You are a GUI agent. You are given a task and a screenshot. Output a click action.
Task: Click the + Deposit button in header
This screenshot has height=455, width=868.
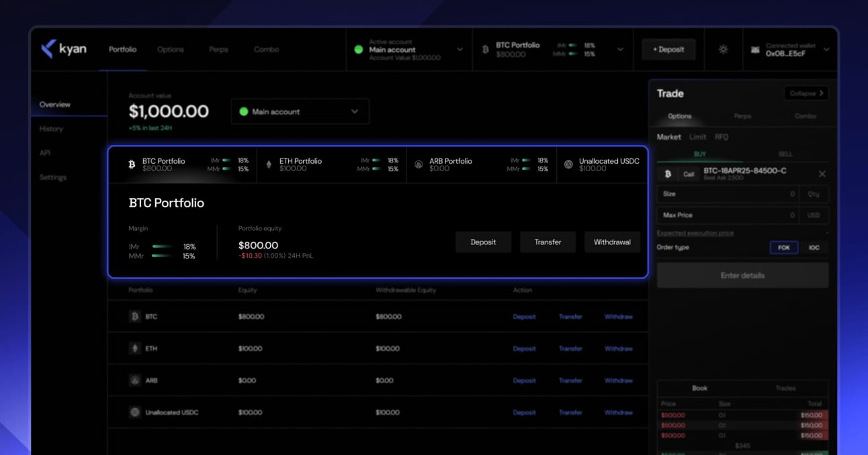tap(668, 50)
